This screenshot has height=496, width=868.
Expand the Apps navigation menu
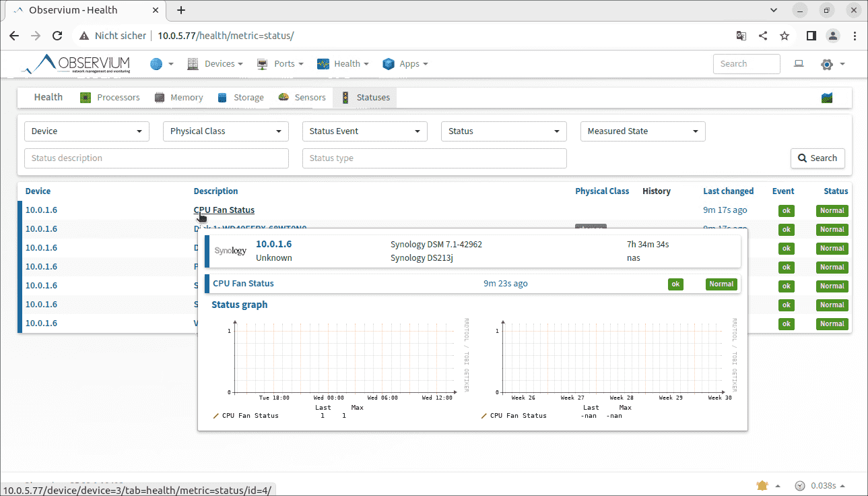click(405, 64)
